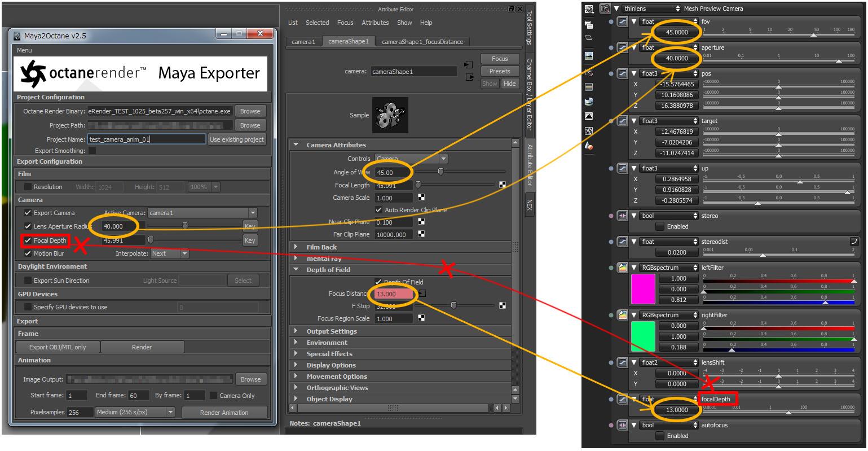Click the bool node icon beside stereo
868x451 pixels.
623,216
